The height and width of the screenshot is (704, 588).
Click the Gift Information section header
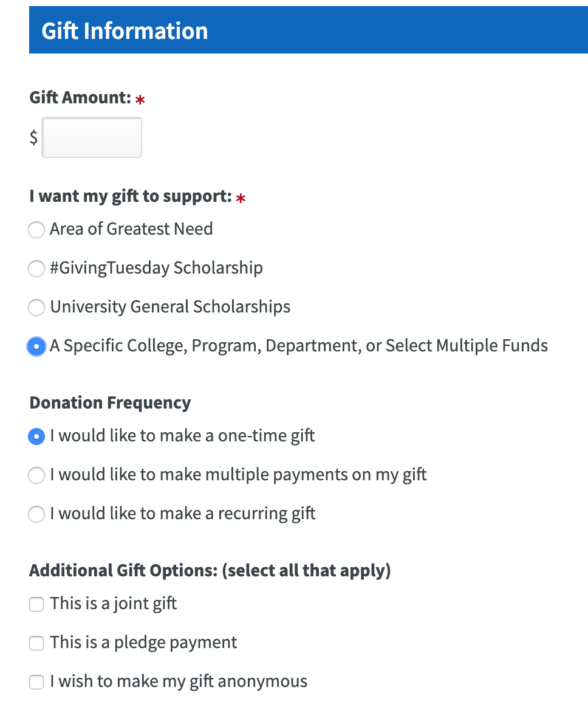125,31
